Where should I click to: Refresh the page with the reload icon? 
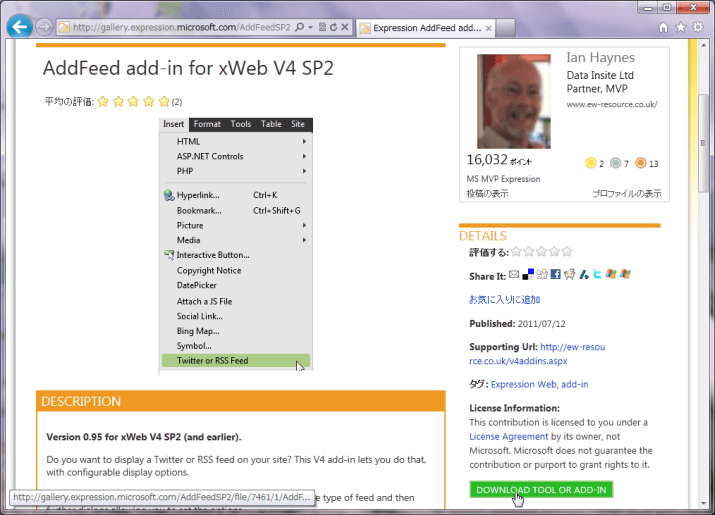(x=333, y=27)
